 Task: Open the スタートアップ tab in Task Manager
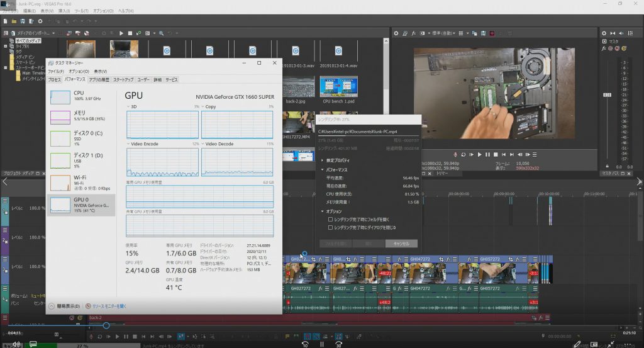tap(123, 80)
